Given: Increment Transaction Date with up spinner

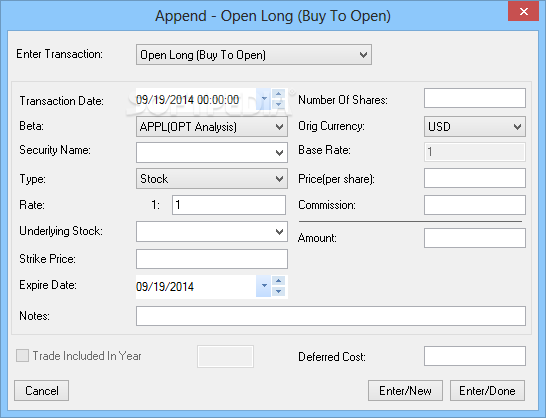Looking at the screenshot, I should (278, 94).
